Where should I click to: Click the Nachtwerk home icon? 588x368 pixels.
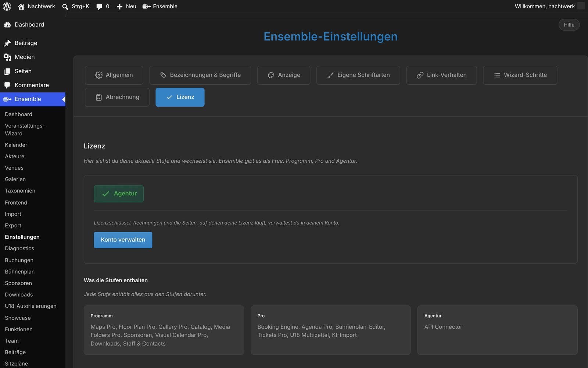coord(21,7)
